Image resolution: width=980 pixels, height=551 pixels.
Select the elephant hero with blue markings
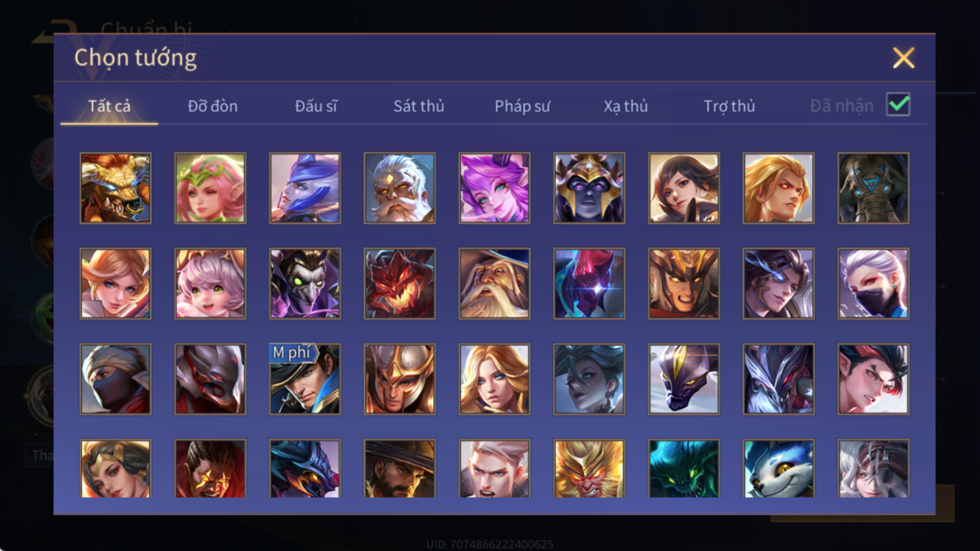[x=873, y=188]
